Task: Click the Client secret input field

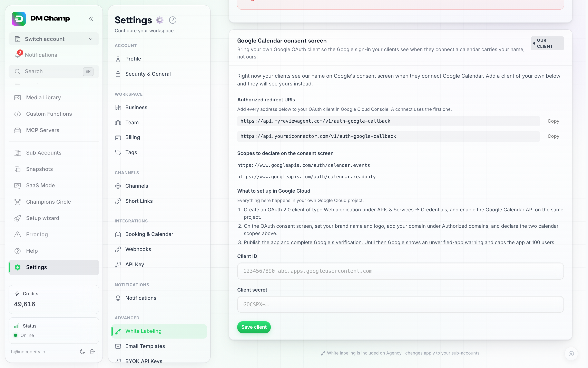Action: [400, 304]
